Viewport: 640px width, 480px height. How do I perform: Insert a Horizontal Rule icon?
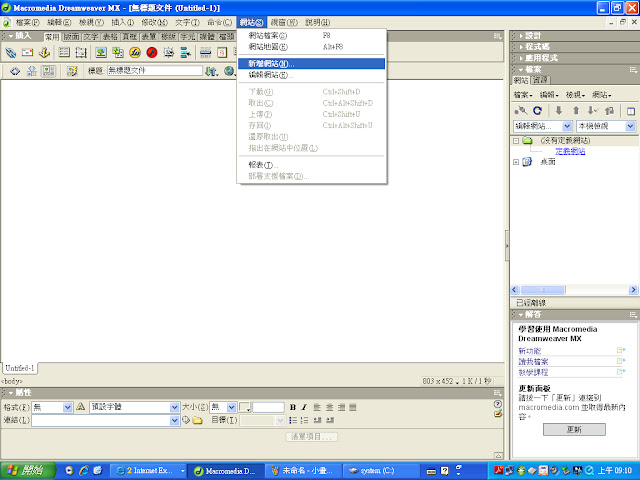coord(205,52)
